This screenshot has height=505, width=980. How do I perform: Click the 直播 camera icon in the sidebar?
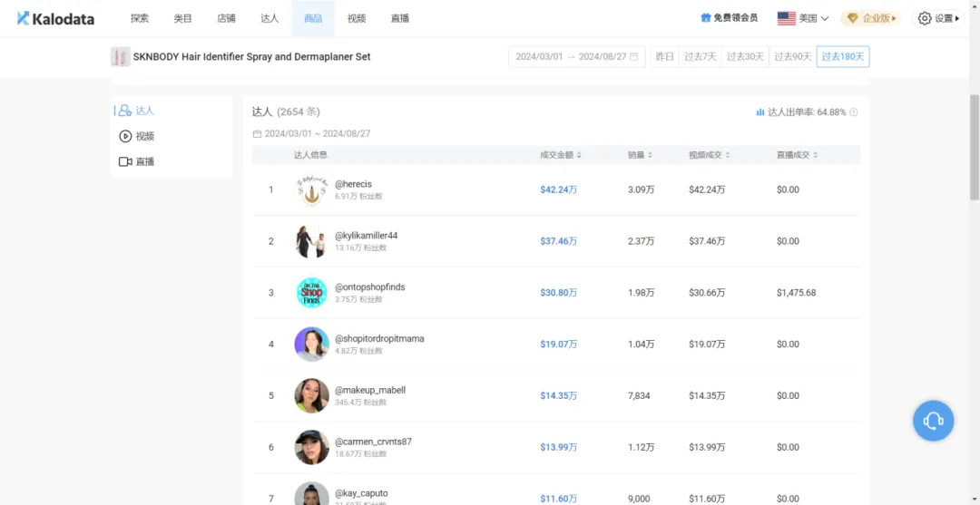pos(125,161)
